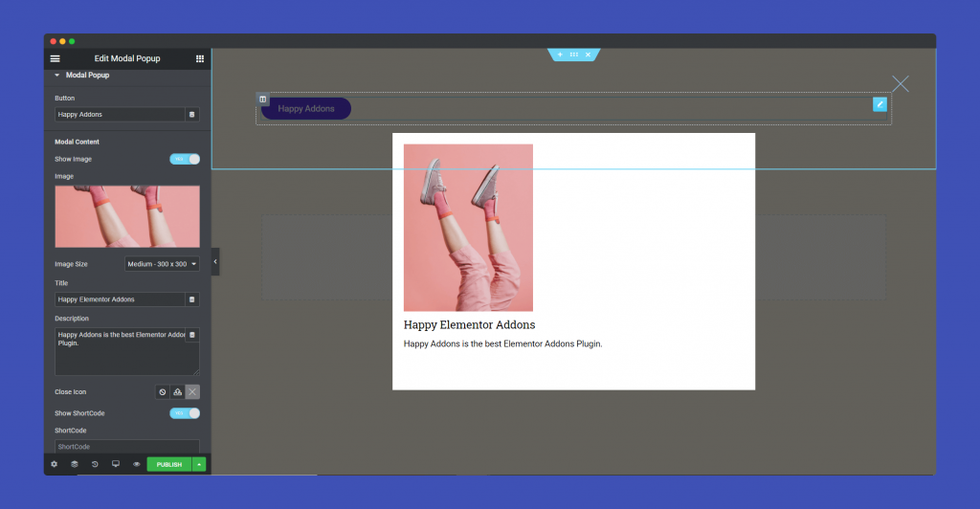Image resolution: width=980 pixels, height=509 pixels.
Task: Switch responsive mode with monitor icon
Action: click(x=116, y=465)
